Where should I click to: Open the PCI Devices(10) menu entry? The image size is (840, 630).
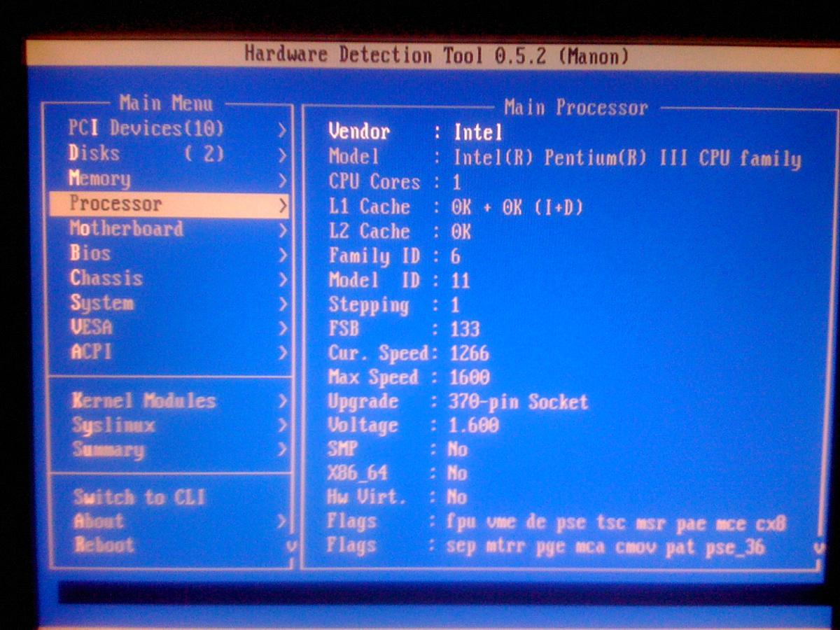146,128
